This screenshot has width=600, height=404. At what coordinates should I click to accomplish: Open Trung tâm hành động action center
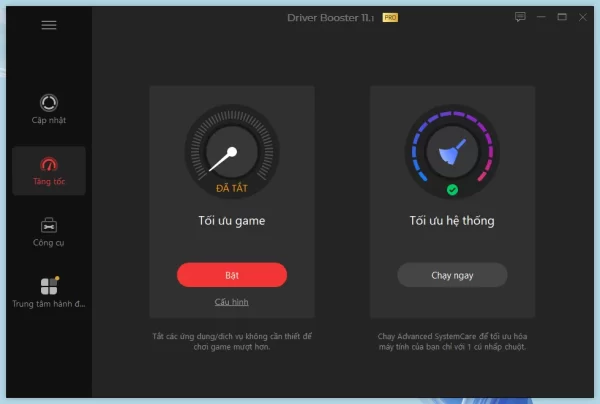pyautogui.click(x=49, y=293)
